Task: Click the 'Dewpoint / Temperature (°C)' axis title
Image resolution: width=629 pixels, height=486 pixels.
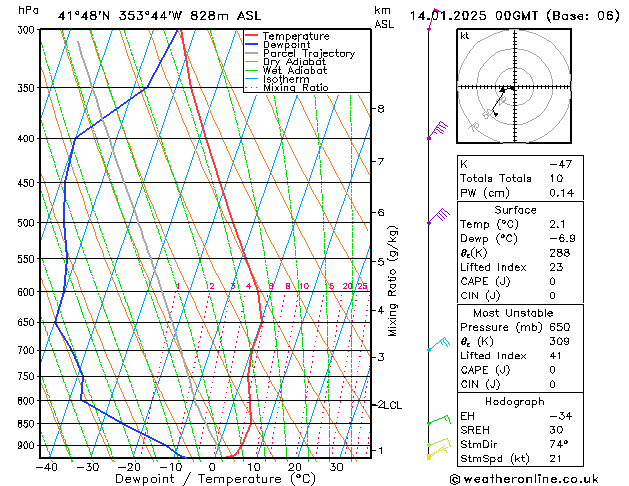Action: click(x=215, y=479)
